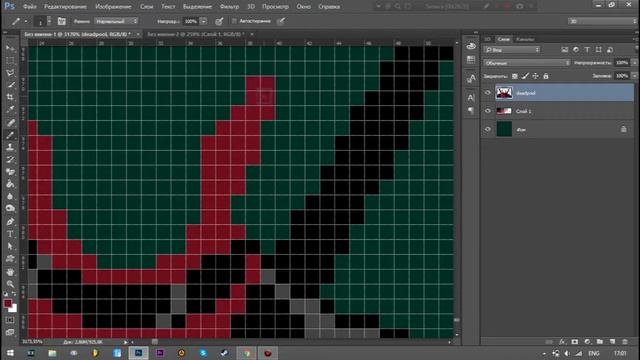Select the Type tool in the toolbox
Viewport: 640px width, 360px height.
10,234
